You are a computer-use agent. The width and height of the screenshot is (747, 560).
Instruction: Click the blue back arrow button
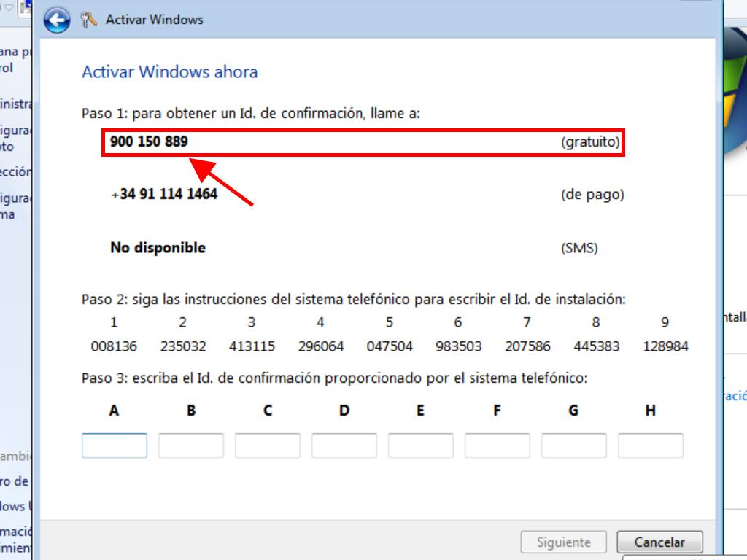pyautogui.click(x=57, y=20)
